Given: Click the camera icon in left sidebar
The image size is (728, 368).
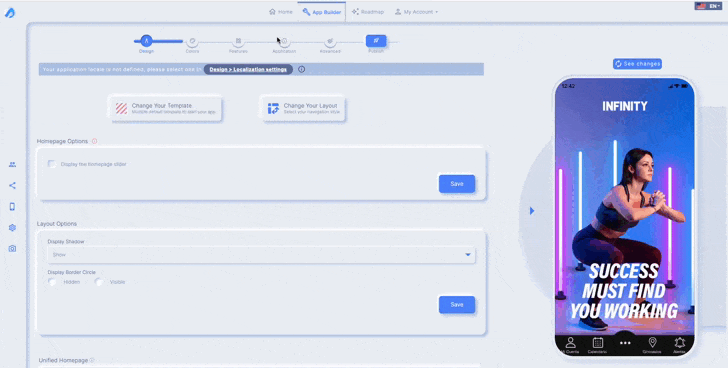Looking at the screenshot, I should pyautogui.click(x=13, y=249).
